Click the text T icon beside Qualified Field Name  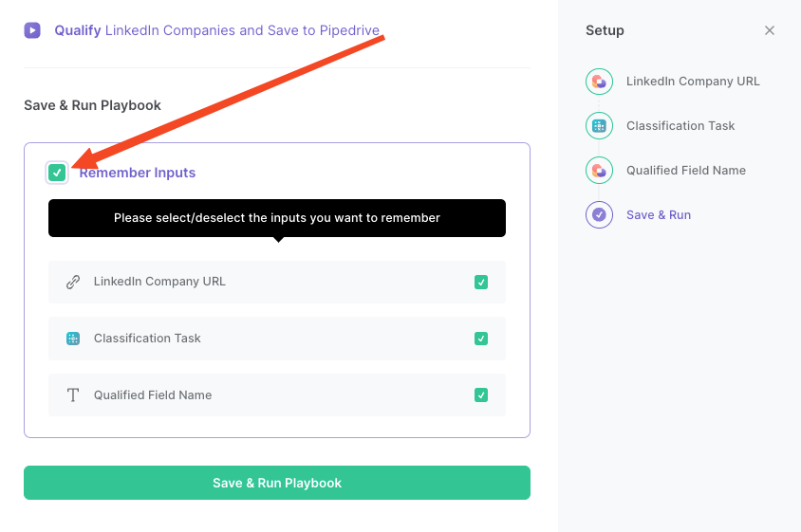pos(73,395)
